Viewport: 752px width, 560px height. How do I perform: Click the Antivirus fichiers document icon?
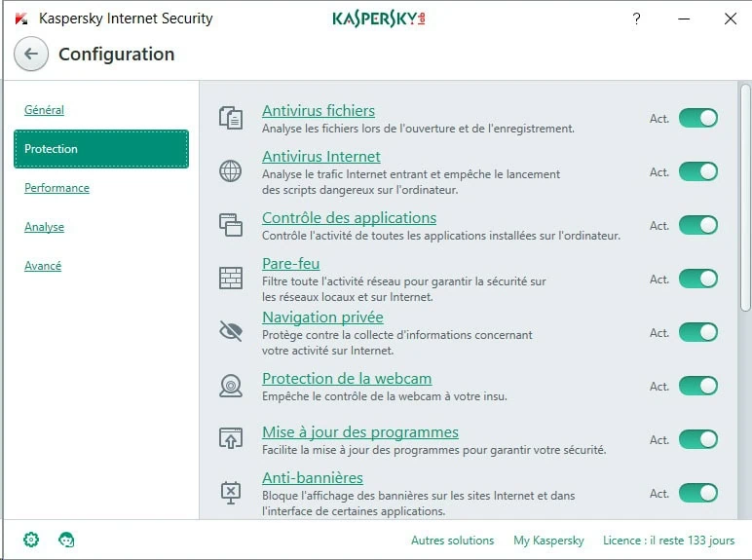(230, 118)
